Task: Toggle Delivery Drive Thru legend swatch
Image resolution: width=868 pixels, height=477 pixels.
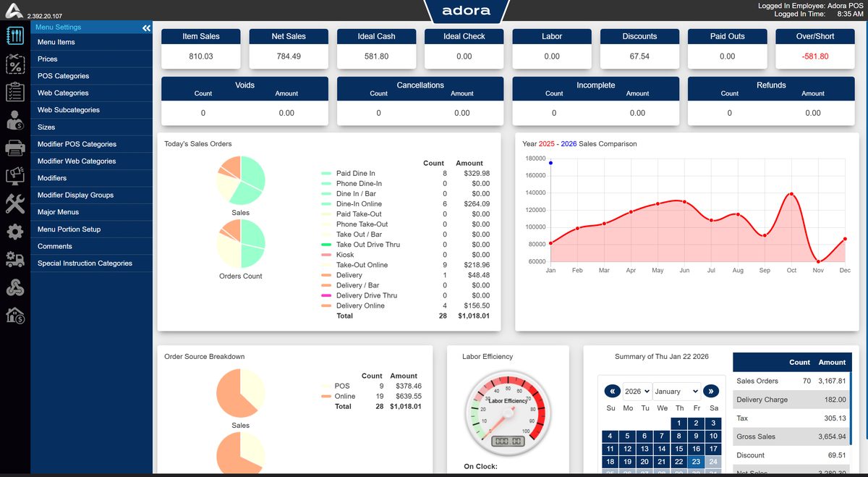Action: coord(325,295)
